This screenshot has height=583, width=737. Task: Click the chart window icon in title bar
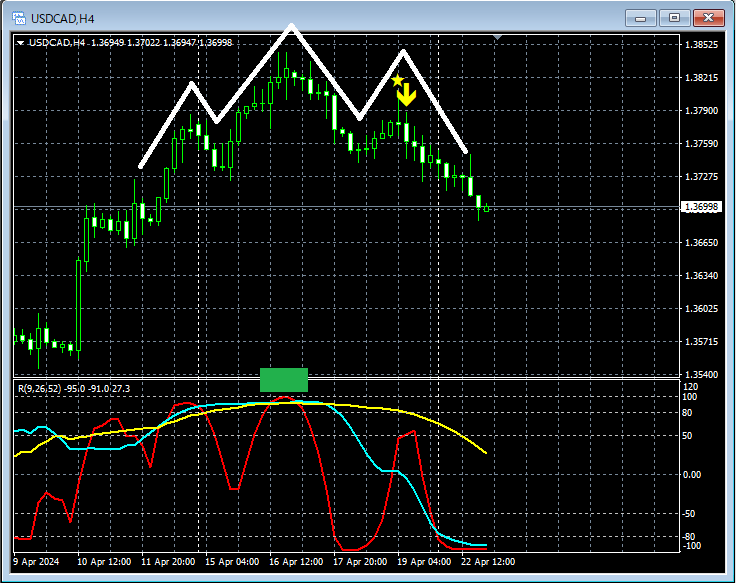click(x=17, y=18)
